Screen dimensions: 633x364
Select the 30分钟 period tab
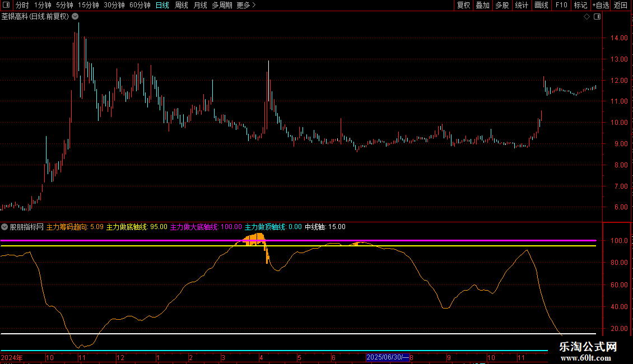114,5
